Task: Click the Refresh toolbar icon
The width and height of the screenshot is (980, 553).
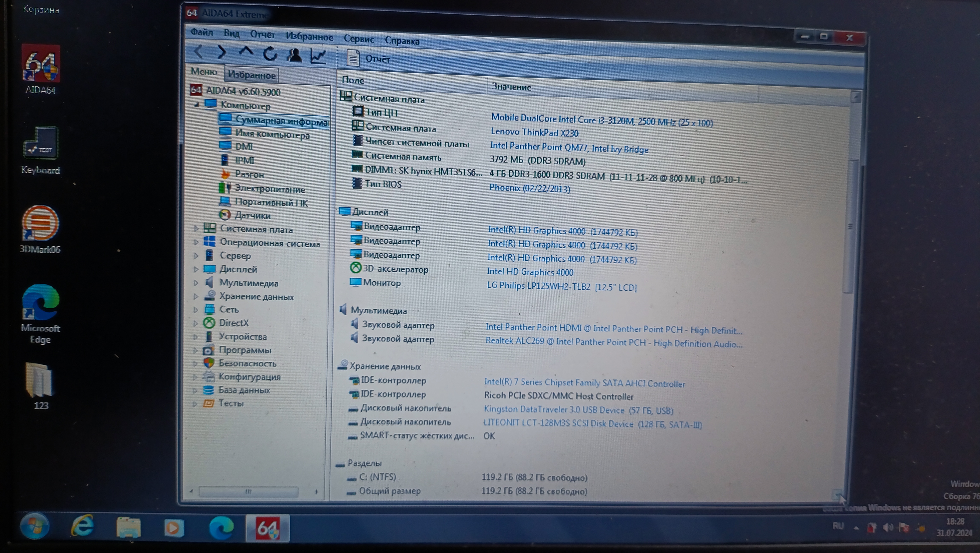Action: coord(270,54)
